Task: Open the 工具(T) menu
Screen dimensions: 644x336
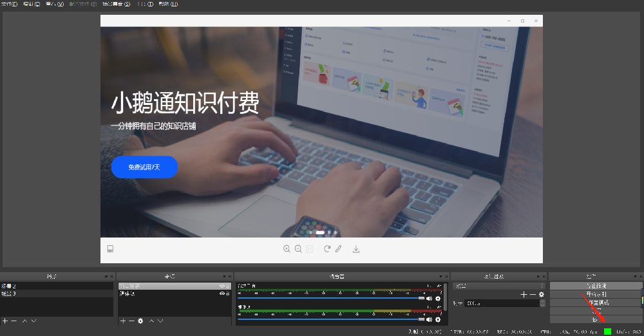Action: (145, 4)
